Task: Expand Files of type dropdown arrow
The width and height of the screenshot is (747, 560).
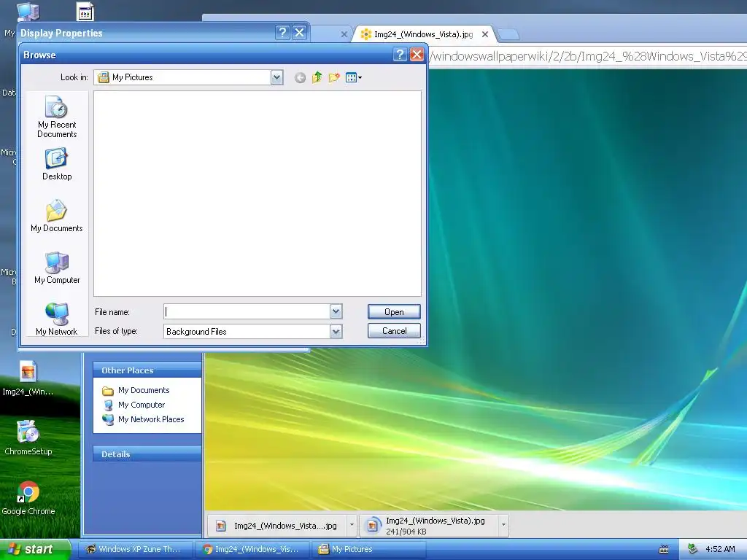Action: pos(336,332)
